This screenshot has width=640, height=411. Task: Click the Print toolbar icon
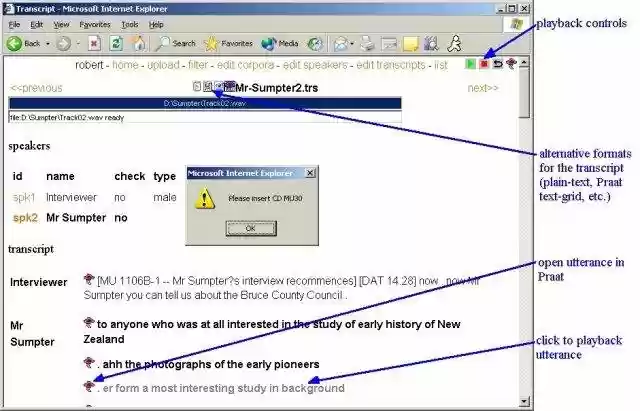tap(367, 44)
